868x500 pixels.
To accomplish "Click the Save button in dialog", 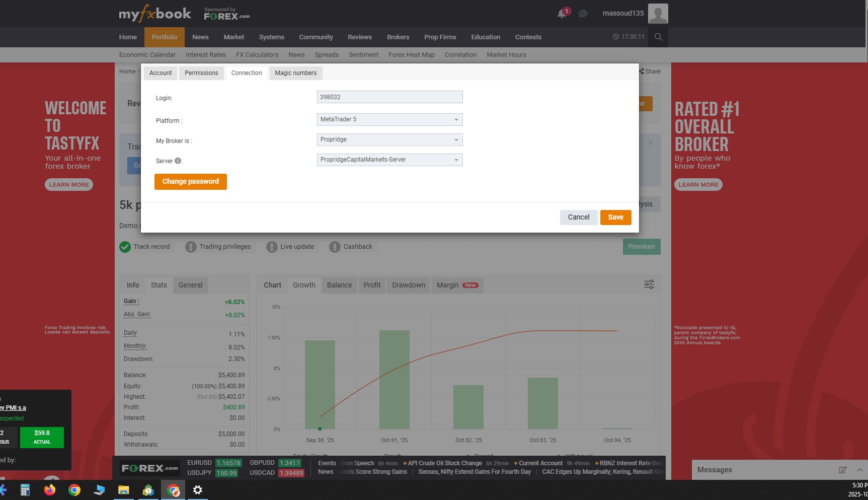I will pyautogui.click(x=615, y=218).
